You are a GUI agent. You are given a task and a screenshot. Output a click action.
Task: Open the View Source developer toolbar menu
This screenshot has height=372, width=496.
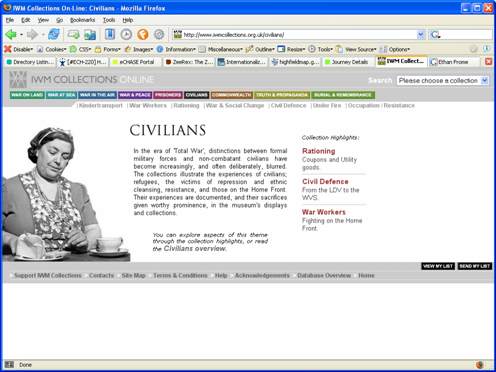click(x=356, y=49)
